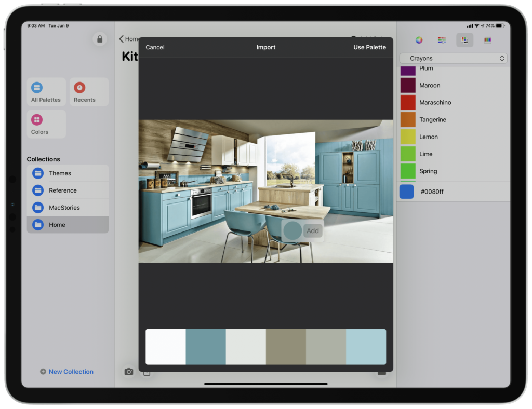Select the medium gray fifth palette swatch
Viewport: 532px width, 409px height.
326,347
